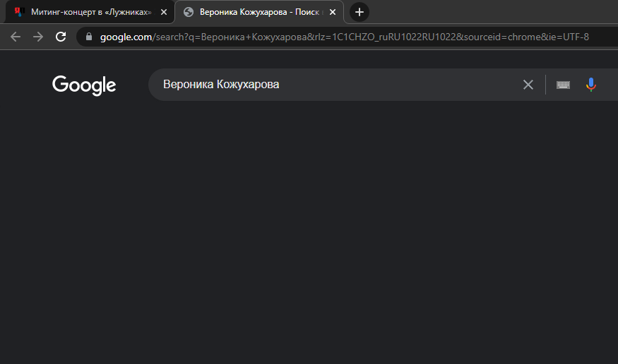Image resolution: width=618 pixels, height=364 pixels.
Task: Start voice search with the microphone
Action: [590, 85]
